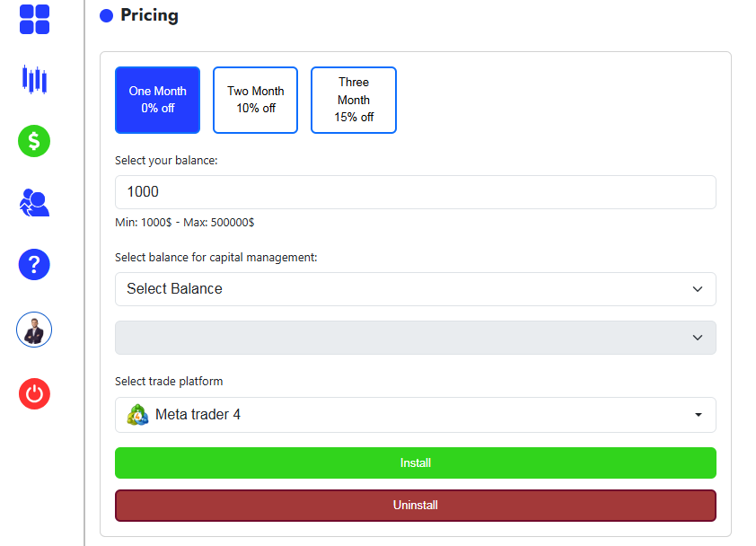Click the blue dot beside Pricing heading
The height and width of the screenshot is (546, 756).
click(106, 16)
